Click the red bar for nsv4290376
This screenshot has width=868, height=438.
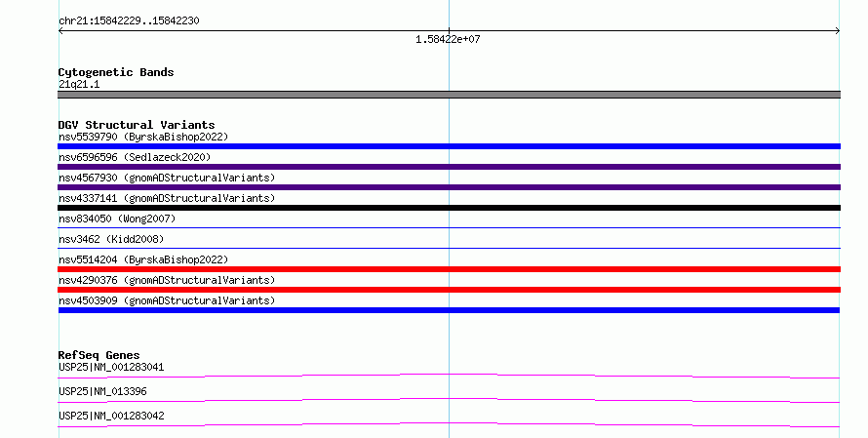click(x=449, y=290)
